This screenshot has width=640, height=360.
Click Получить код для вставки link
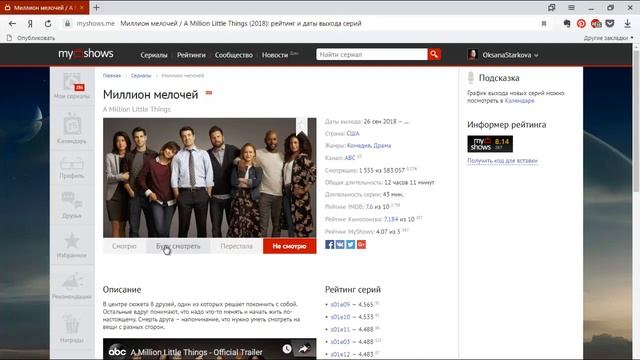(502, 161)
